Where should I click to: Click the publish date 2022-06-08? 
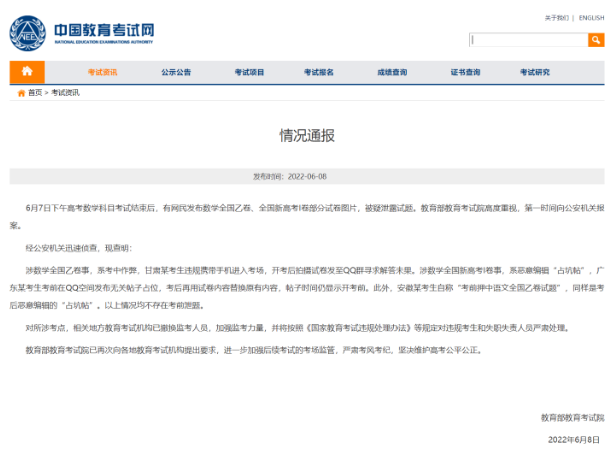coord(307,177)
